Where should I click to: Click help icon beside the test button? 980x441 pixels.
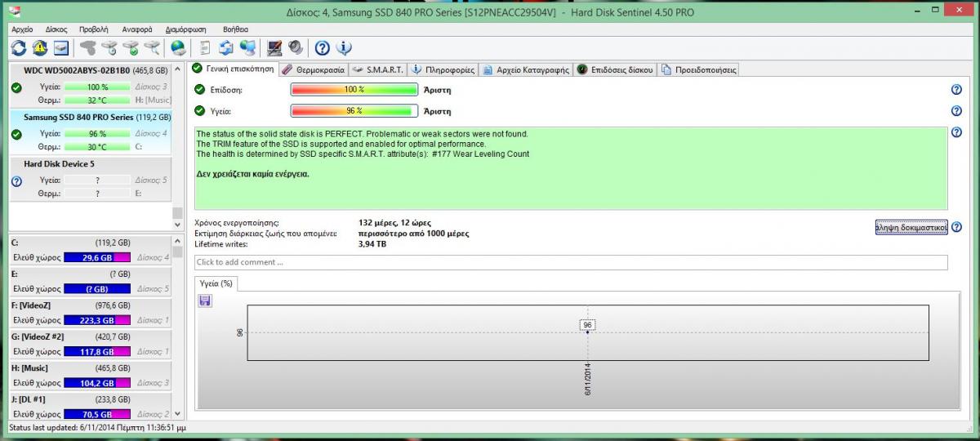[956, 227]
